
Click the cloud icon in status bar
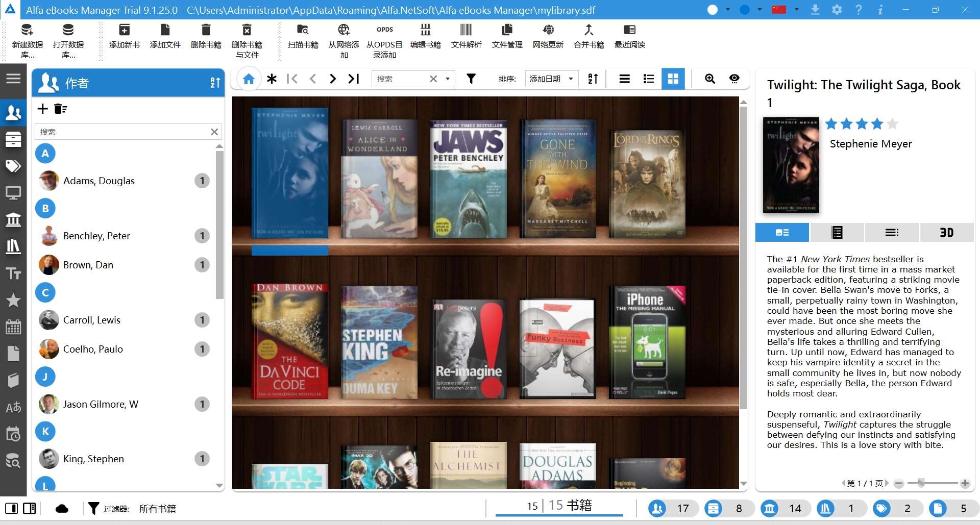62,509
